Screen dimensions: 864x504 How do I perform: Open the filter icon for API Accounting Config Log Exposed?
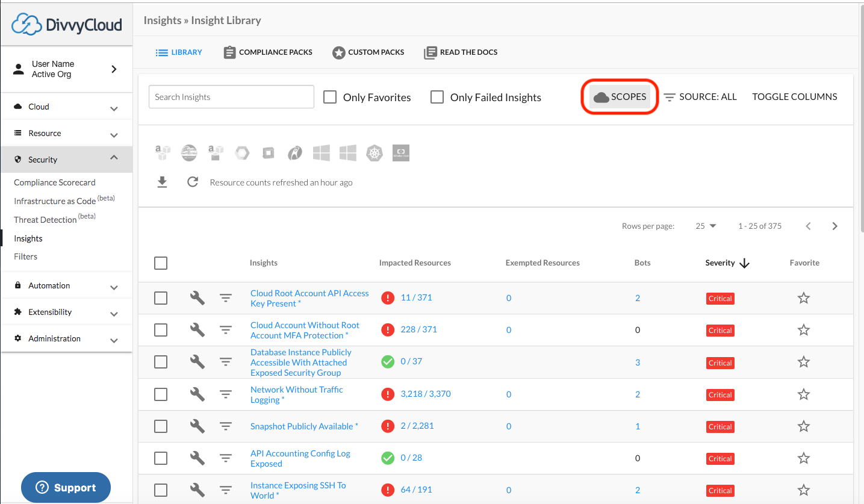[226, 458]
